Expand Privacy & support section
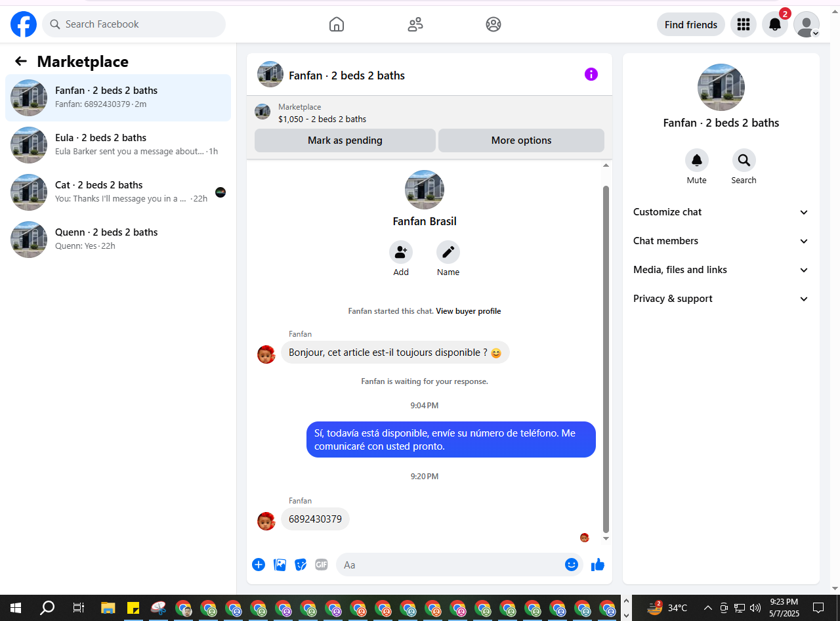 click(x=721, y=299)
